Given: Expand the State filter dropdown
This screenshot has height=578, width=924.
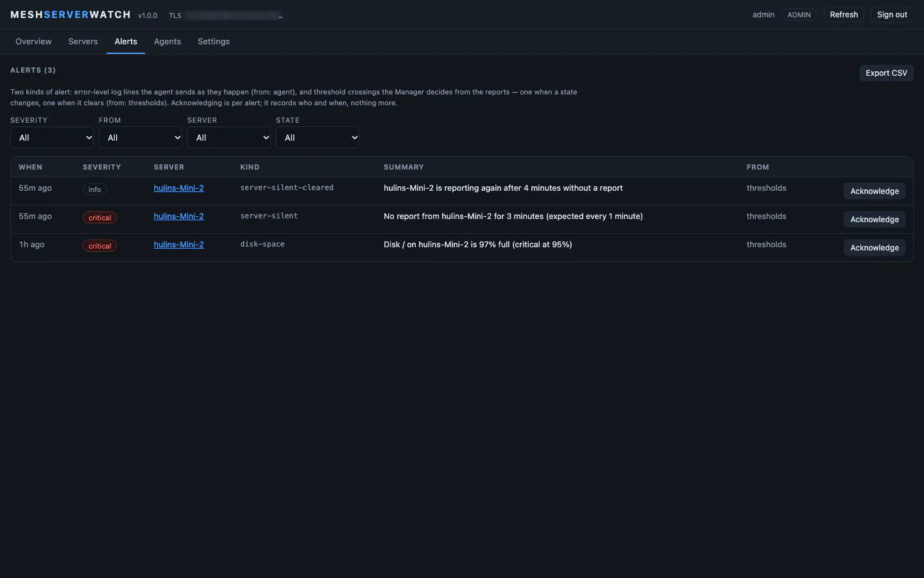Looking at the screenshot, I should pyautogui.click(x=318, y=137).
